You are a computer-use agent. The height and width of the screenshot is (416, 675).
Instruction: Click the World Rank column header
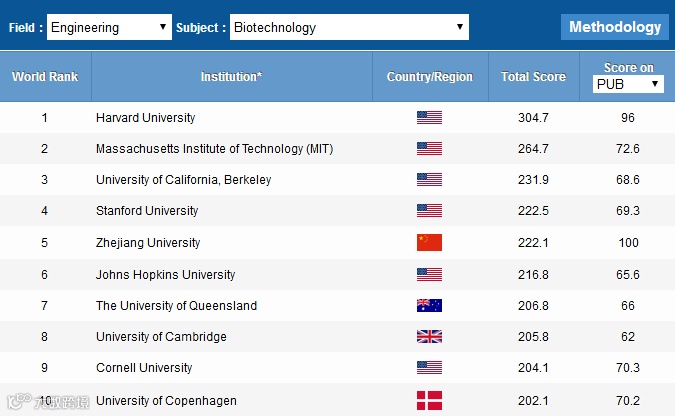tap(45, 77)
